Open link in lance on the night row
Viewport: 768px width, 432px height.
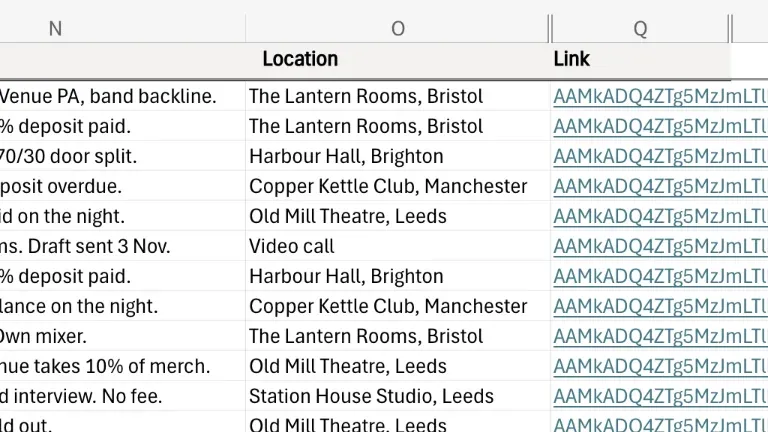point(660,306)
